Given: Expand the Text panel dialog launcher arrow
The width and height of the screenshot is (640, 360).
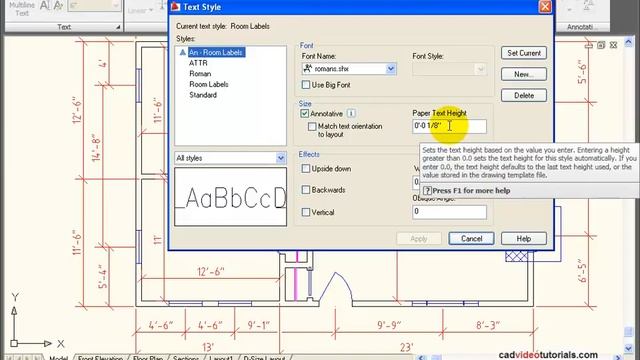Looking at the screenshot, I should pyautogui.click(x=118, y=27).
